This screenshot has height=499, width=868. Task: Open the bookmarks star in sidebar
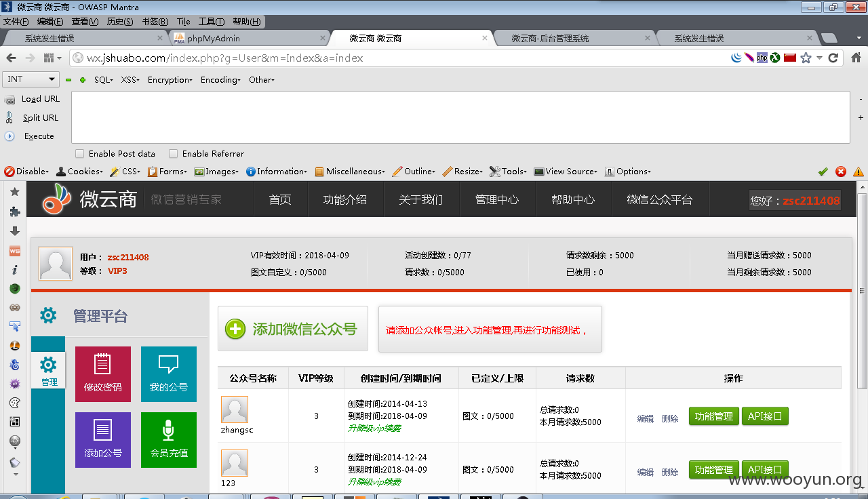click(15, 193)
